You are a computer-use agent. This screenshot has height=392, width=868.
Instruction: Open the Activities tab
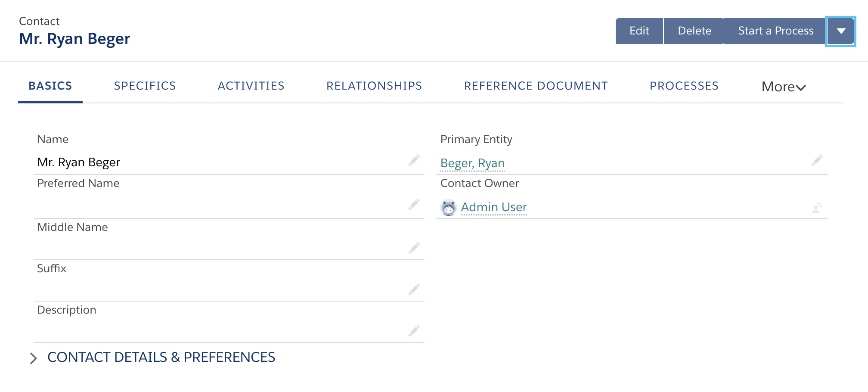(251, 86)
